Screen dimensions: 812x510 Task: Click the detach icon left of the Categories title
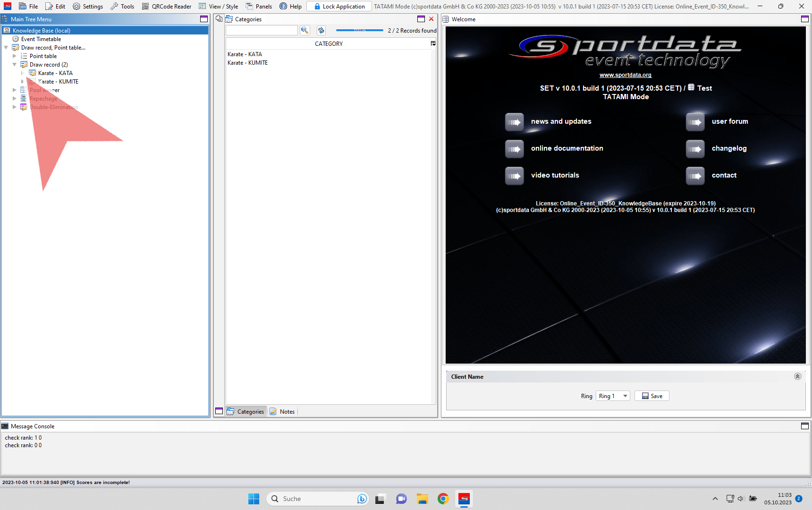[x=219, y=19]
